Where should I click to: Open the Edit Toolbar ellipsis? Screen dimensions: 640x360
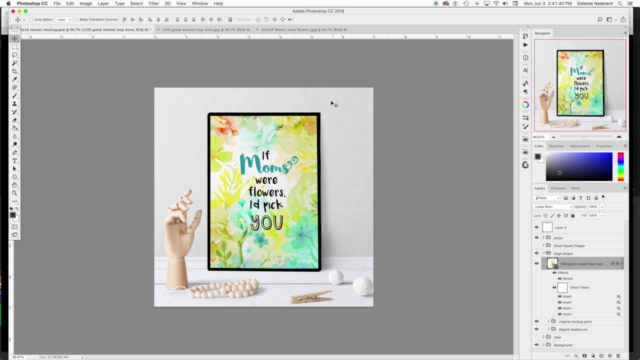(15, 201)
